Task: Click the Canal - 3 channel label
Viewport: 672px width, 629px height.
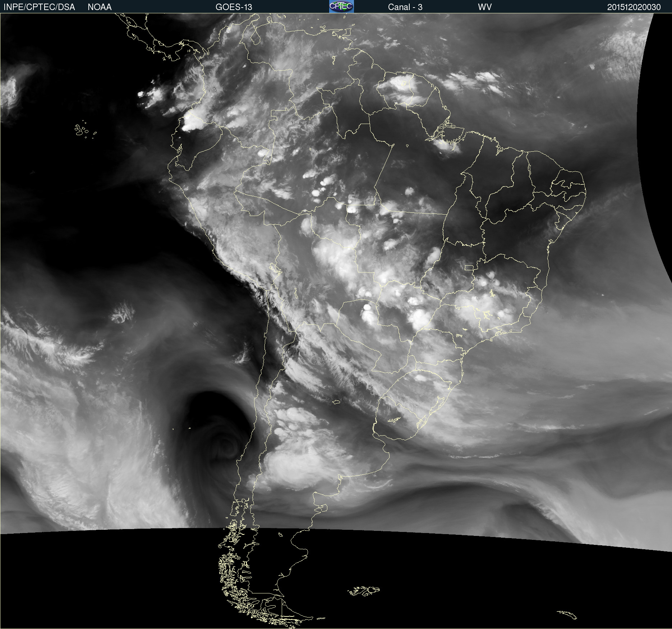Action: (x=405, y=7)
